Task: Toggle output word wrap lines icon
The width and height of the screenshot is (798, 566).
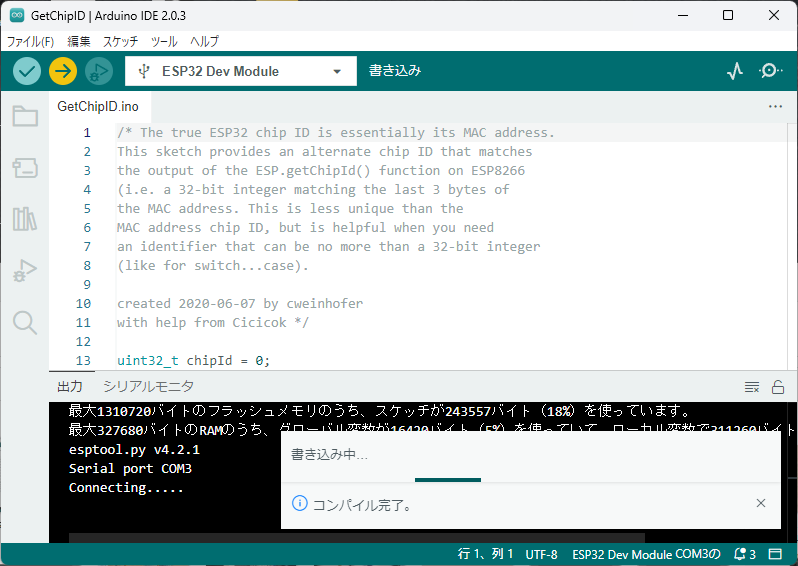Action: pyautogui.click(x=752, y=387)
